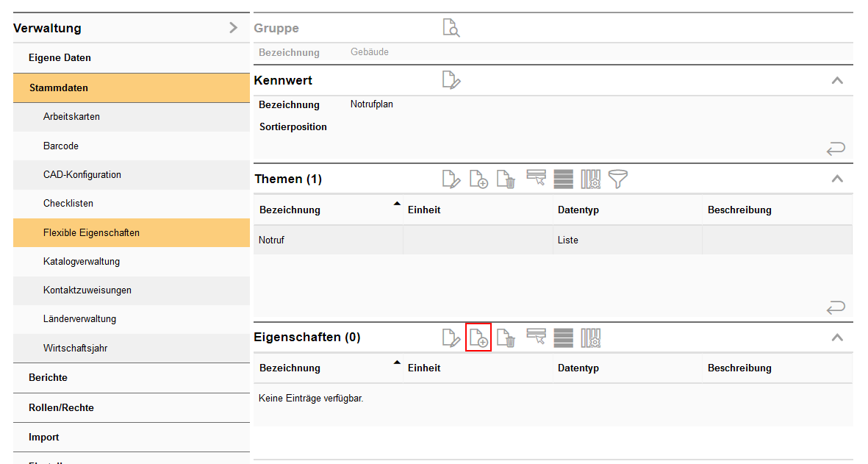
Task: Click the add new entry icon in Eigenschaften
Action: click(478, 338)
